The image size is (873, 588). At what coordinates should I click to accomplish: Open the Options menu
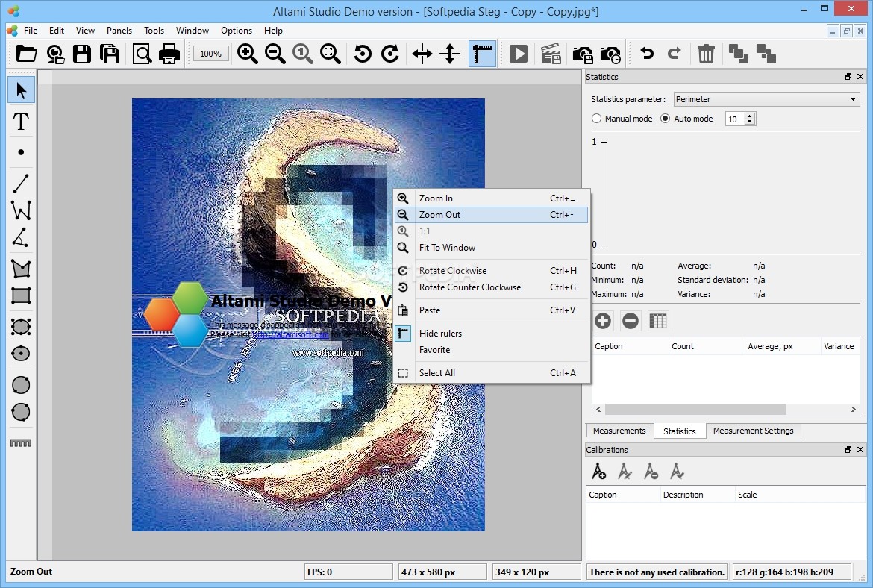pos(236,30)
